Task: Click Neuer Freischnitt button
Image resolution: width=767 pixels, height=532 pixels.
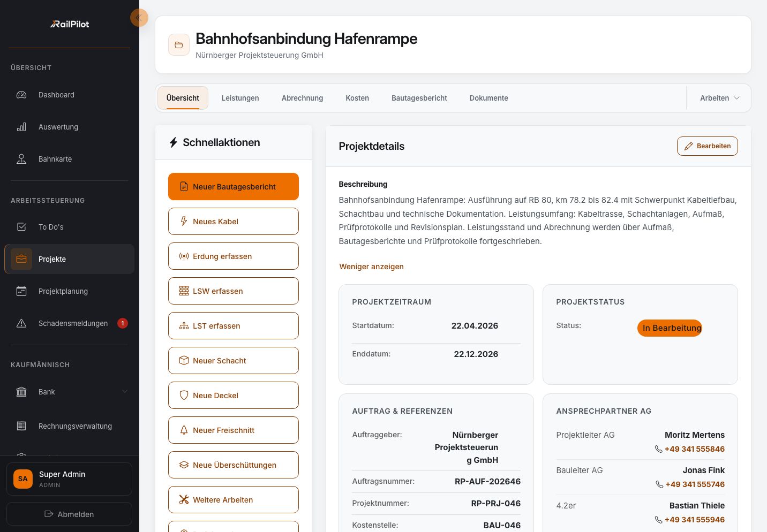Action: tap(234, 430)
